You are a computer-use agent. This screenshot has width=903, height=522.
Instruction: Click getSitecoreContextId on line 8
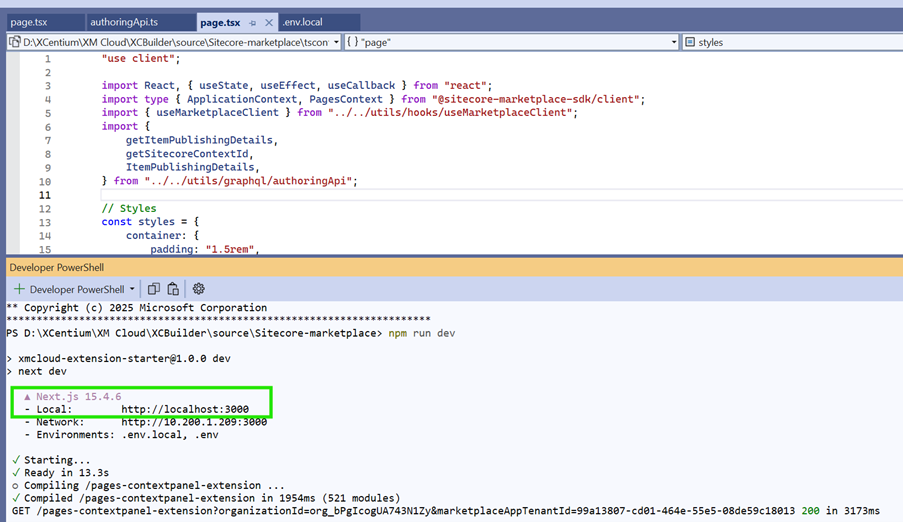187,154
